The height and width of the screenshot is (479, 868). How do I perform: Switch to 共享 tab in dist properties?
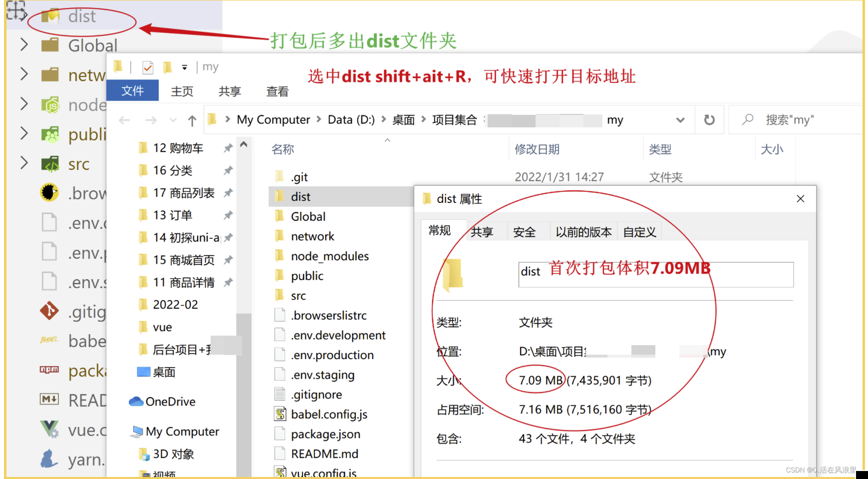point(482,232)
